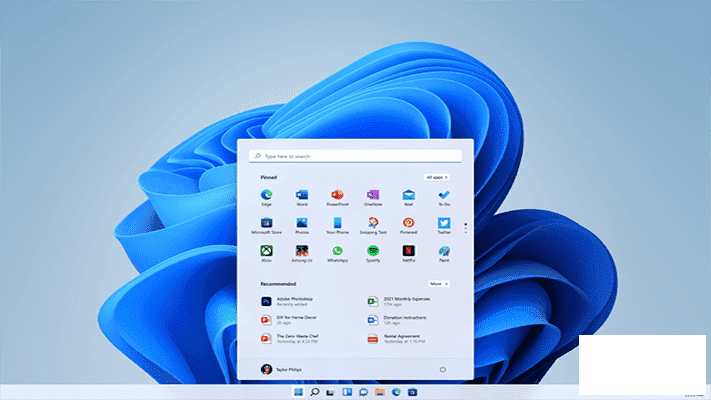The image size is (711, 400).
Task: Open the Paint app
Action: (x=444, y=254)
